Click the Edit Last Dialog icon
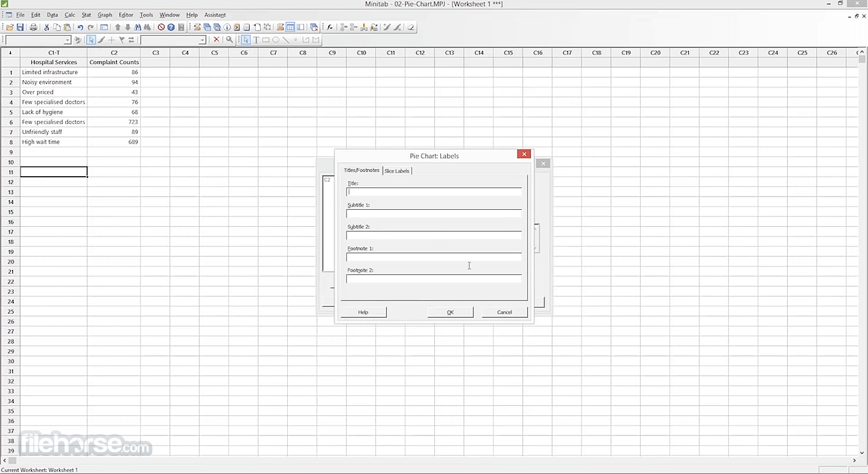This screenshot has width=868, height=474. tap(104, 27)
